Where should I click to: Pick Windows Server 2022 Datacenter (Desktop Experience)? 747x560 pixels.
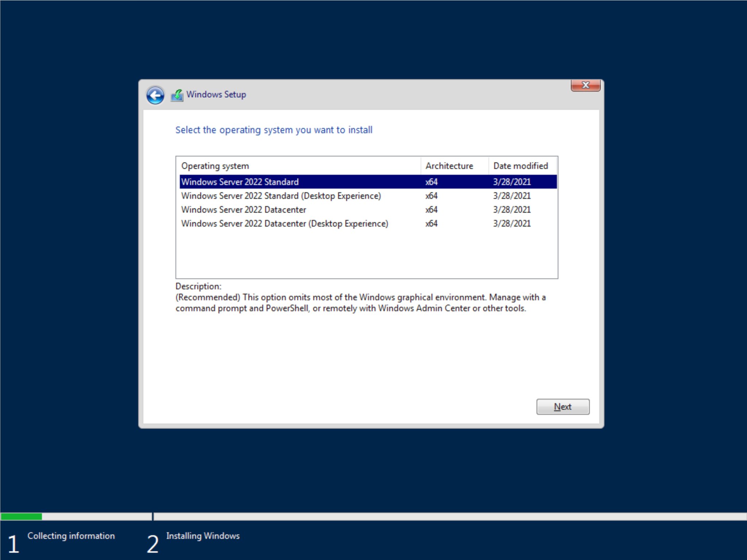point(285,224)
